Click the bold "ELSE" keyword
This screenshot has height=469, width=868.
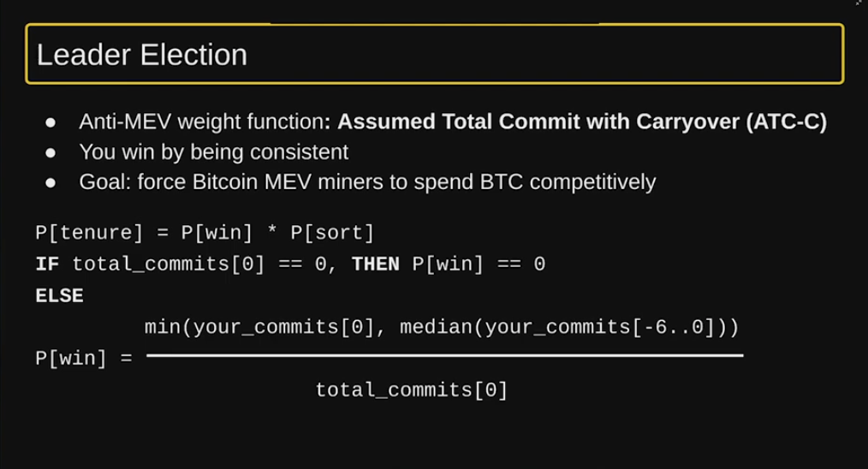coord(59,295)
